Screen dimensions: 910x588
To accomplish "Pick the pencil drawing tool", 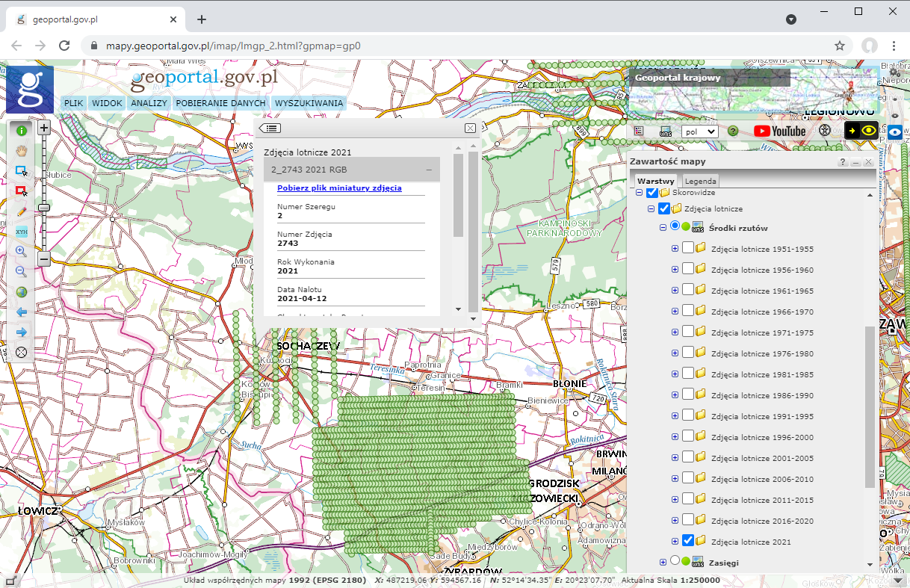I will 22,211.
